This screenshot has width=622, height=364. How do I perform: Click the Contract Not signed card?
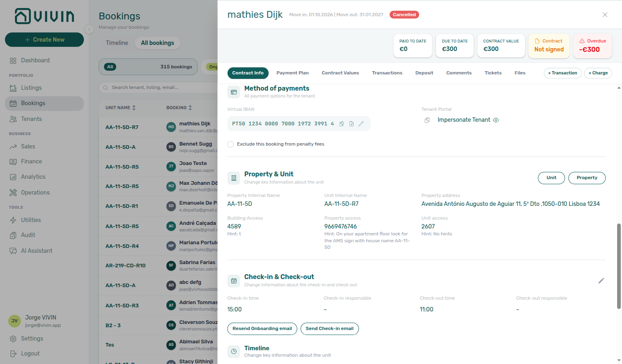(x=549, y=45)
